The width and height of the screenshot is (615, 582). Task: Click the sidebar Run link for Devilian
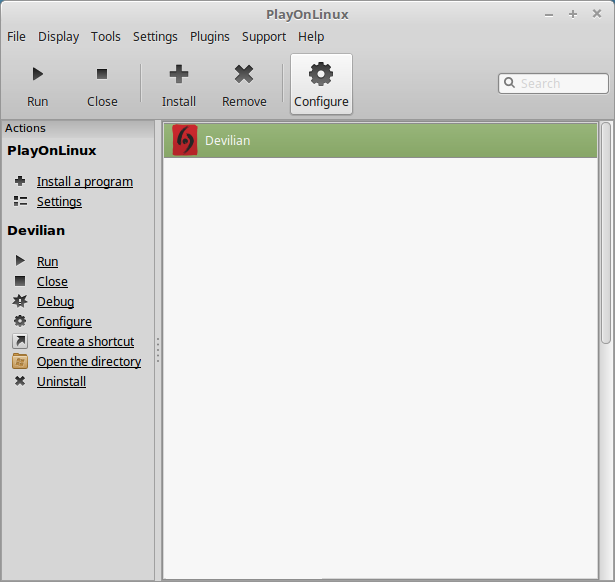point(47,261)
